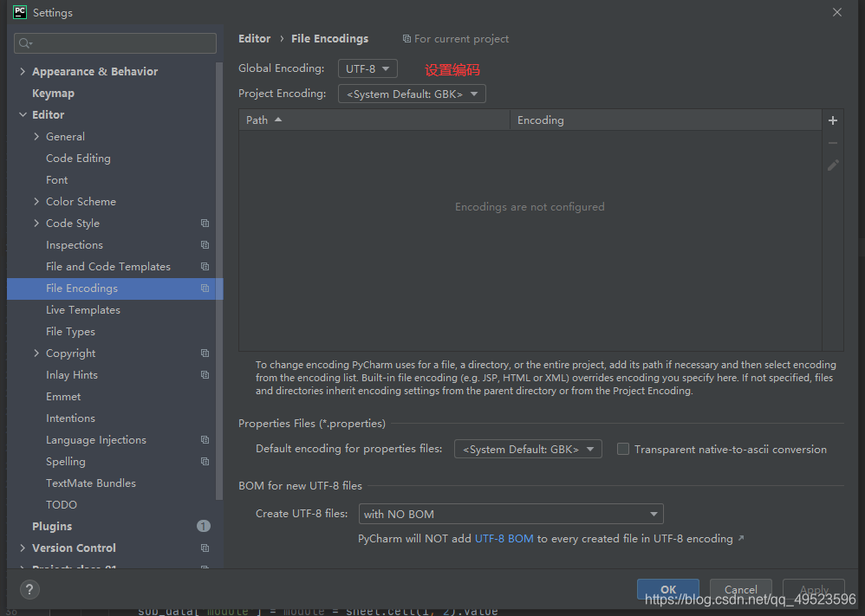Open the Create UTF-8 files dropdown
865x616 pixels.
click(x=511, y=514)
